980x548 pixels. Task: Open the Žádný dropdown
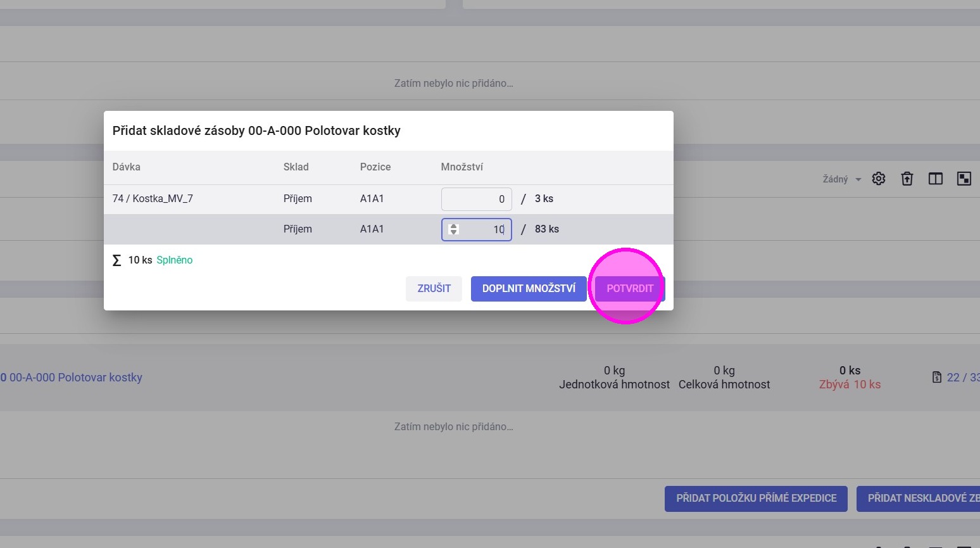[841, 179]
